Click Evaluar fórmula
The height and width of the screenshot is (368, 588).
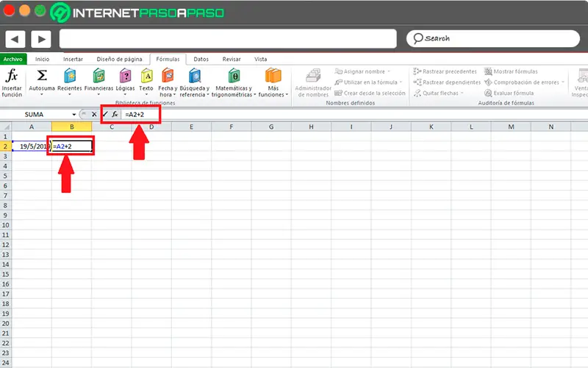coord(509,93)
